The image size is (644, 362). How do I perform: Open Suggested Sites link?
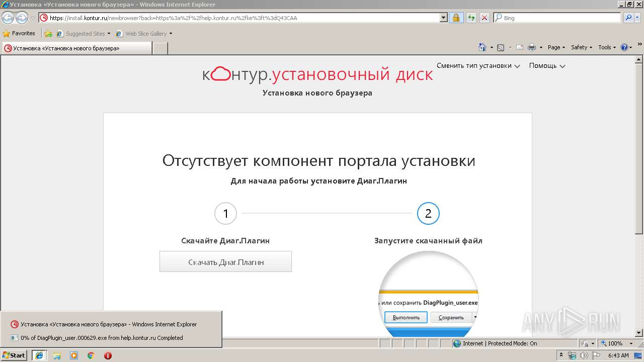click(83, 34)
